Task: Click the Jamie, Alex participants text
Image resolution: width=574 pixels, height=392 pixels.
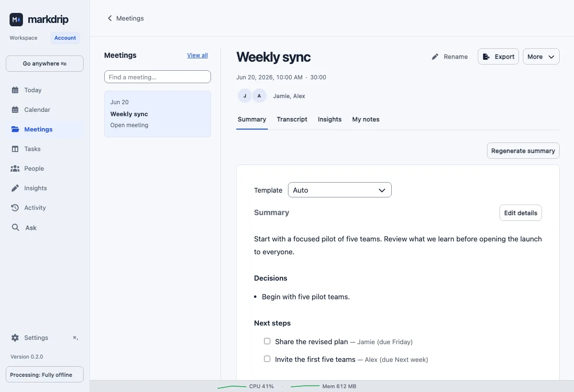Action: [289, 96]
